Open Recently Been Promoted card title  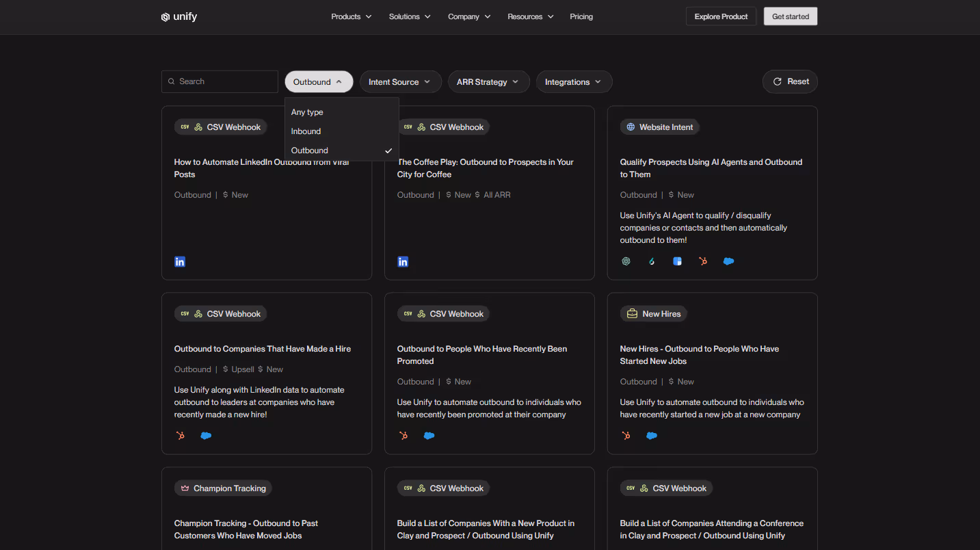pyautogui.click(x=482, y=355)
